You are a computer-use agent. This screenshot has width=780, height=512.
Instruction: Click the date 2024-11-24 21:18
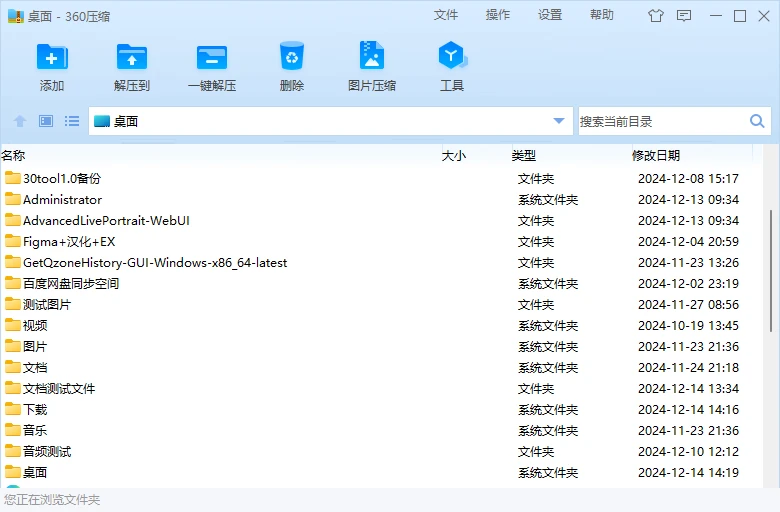pos(688,367)
